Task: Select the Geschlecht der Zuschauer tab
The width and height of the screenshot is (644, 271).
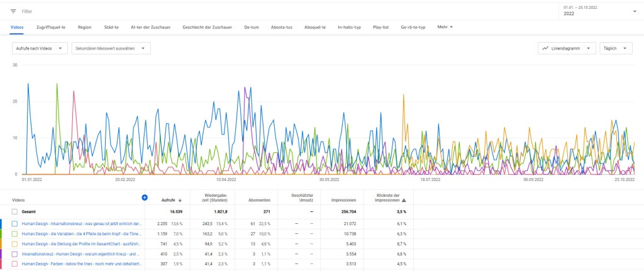Action: (x=208, y=27)
